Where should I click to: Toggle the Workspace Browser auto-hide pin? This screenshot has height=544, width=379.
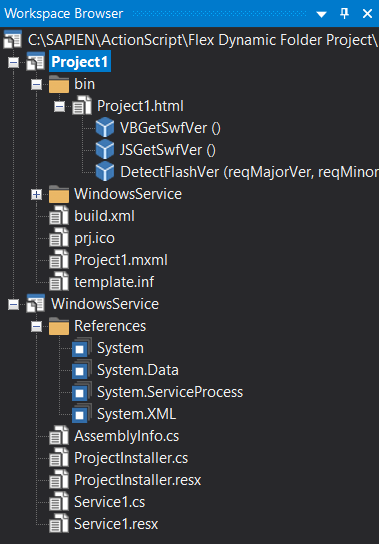pyautogui.click(x=344, y=14)
